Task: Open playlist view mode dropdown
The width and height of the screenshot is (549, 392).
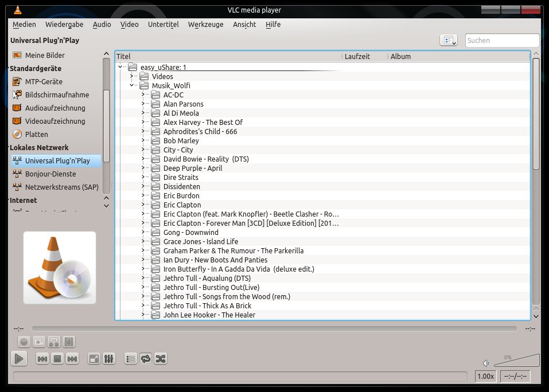Action: [x=449, y=40]
